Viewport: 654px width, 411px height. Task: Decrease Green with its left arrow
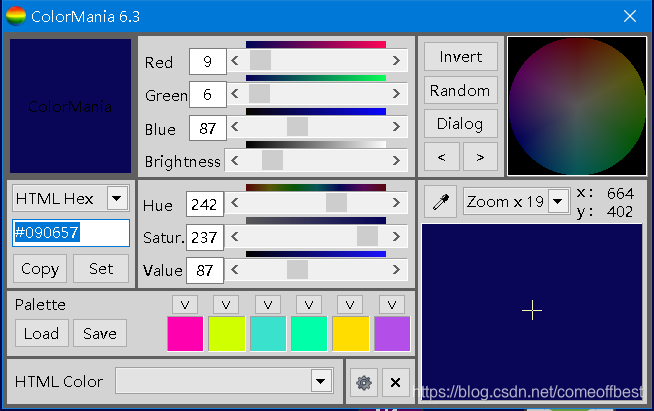235,94
